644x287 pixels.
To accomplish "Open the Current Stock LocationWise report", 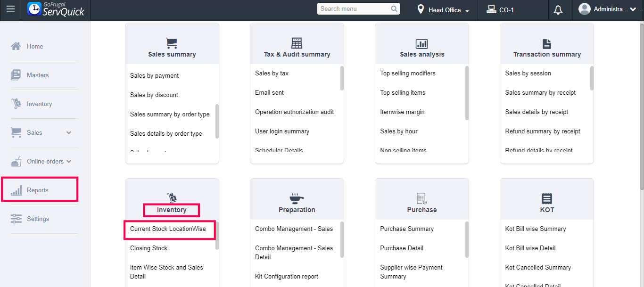I will [167, 229].
